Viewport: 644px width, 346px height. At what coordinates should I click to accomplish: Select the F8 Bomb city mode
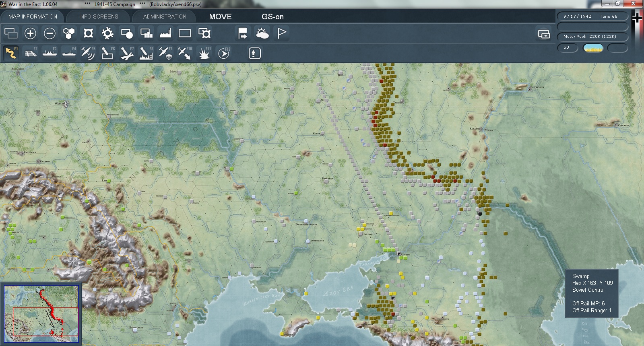click(x=146, y=53)
